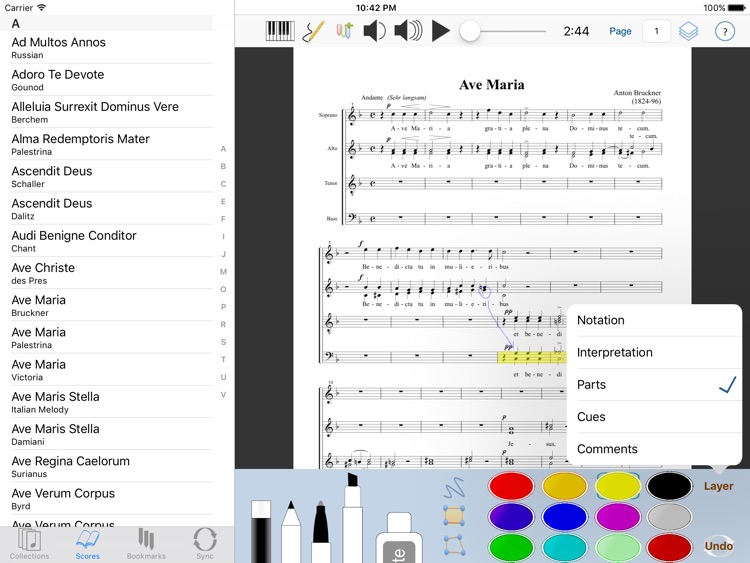Screen dimensions: 750x563
Task: Click the Layer button
Action: click(x=718, y=486)
